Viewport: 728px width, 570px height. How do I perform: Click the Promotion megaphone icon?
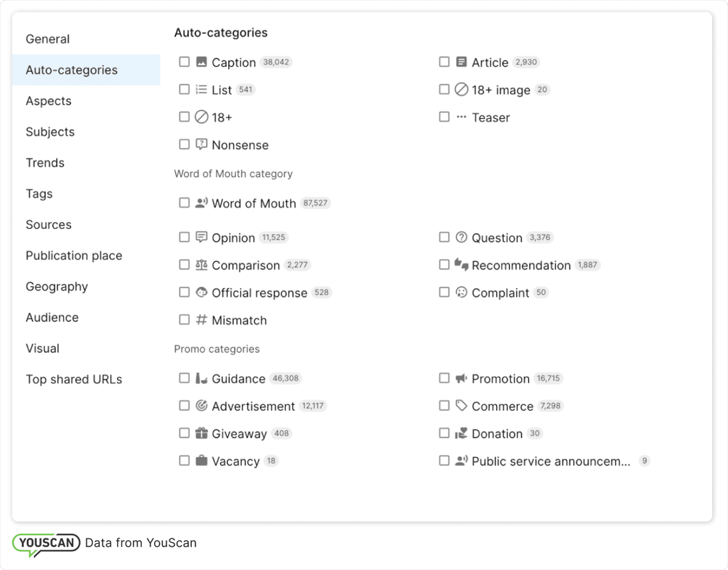461,378
